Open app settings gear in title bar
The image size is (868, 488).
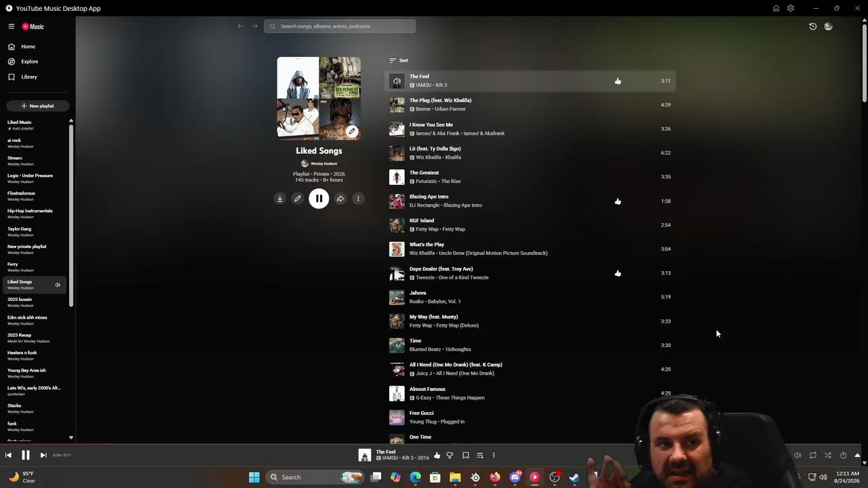coord(791,8)
